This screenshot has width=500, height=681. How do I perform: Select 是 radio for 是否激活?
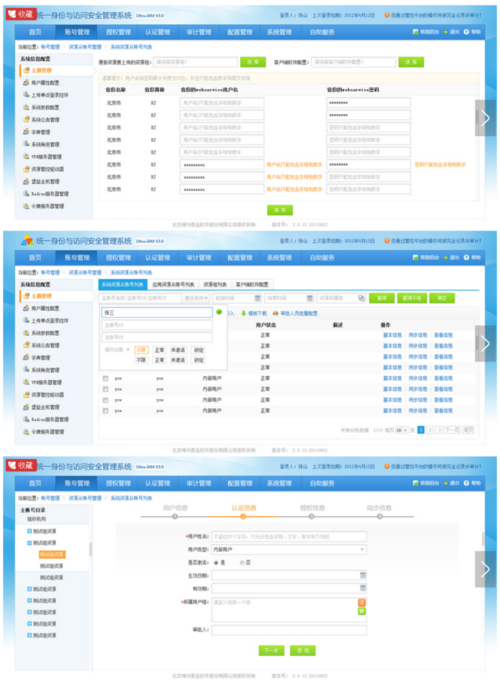coord(216,562)
